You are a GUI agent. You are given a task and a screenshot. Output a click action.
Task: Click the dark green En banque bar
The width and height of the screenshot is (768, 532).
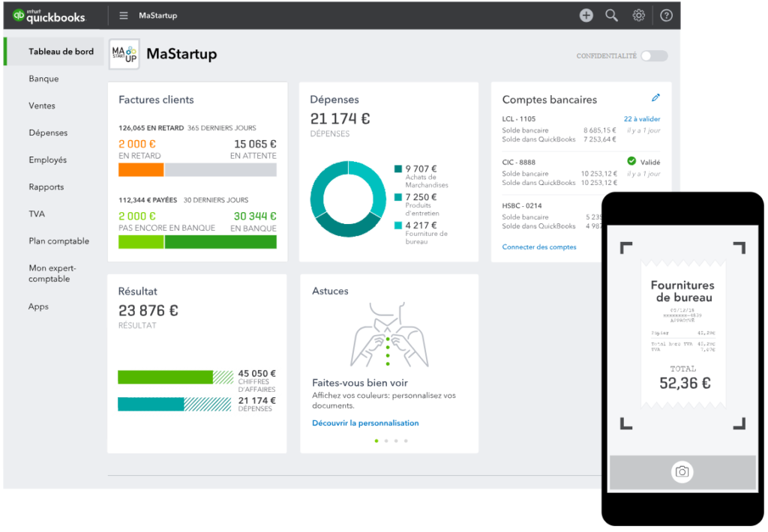pyautogui.click(x=221, y=242)
